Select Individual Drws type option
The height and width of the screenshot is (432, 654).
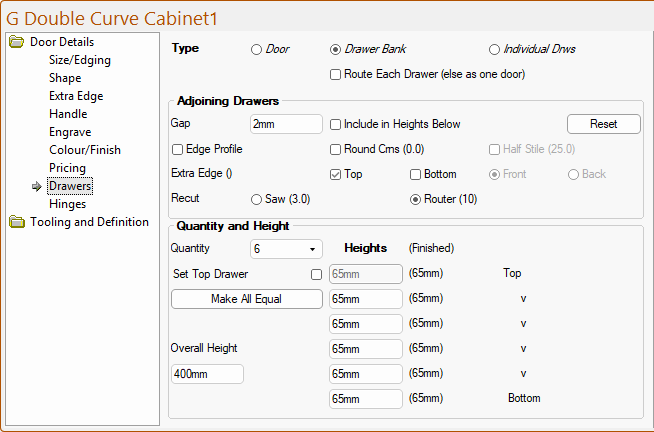[x=495, y=49]
